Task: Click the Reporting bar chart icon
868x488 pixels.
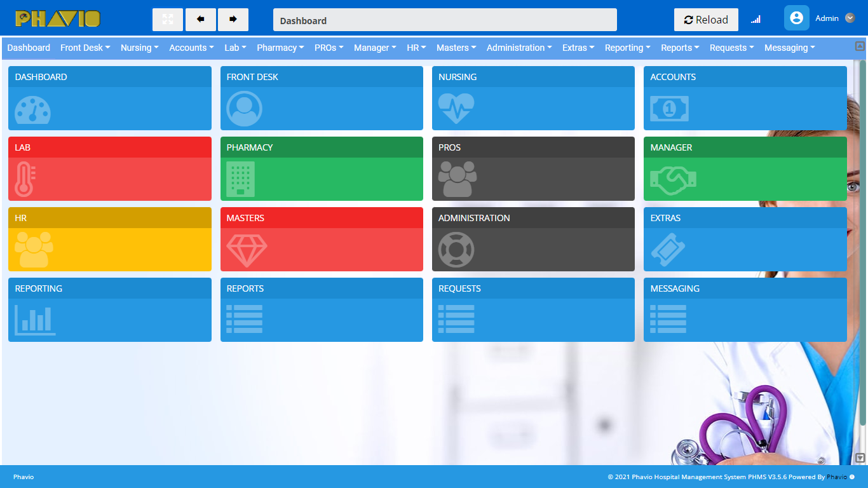Action: point(36,320)
